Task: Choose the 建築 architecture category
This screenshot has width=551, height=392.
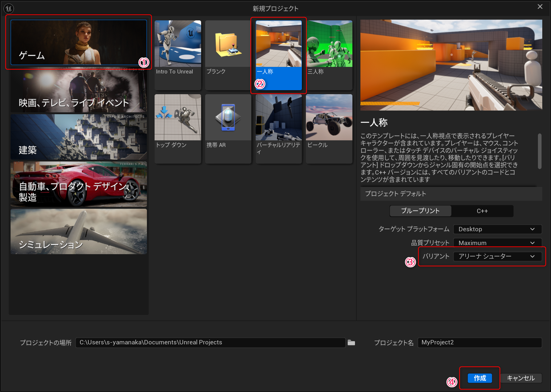Action: [x=79, y=137]
